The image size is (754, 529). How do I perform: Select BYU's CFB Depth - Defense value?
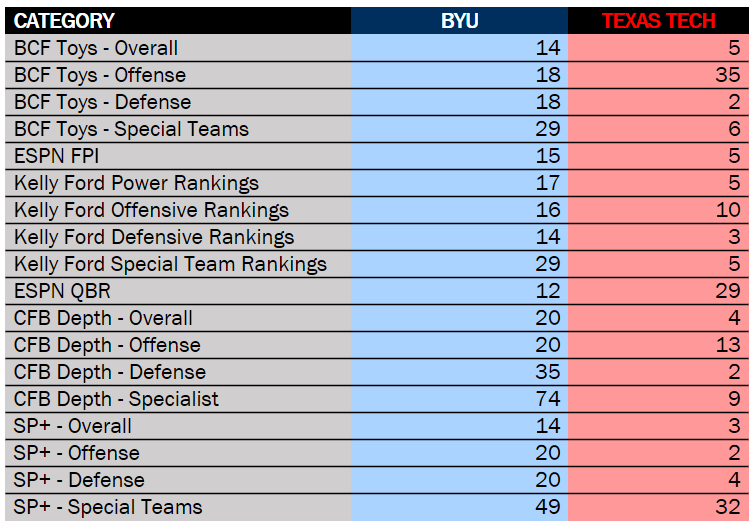548,372
